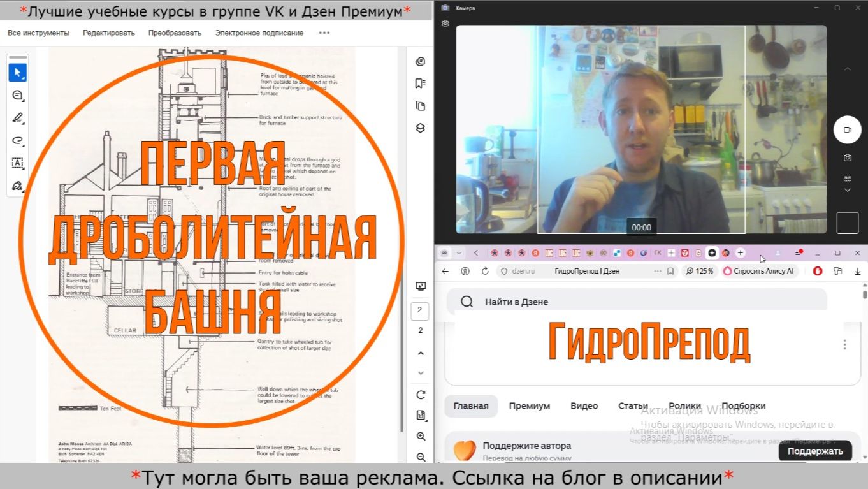The image size is (868, 489).
Task: Click the Найти в Дзене search field
Action: [636, 302]
